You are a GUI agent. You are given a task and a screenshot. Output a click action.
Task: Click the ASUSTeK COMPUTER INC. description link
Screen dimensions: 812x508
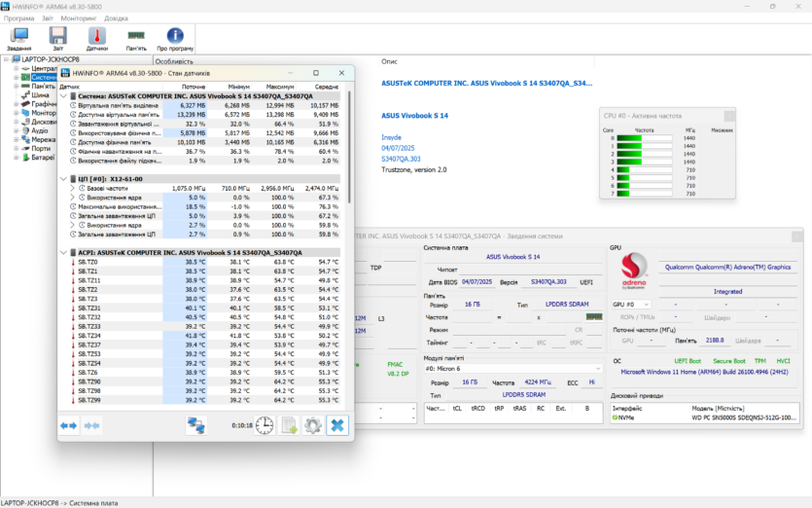point(487,83)
